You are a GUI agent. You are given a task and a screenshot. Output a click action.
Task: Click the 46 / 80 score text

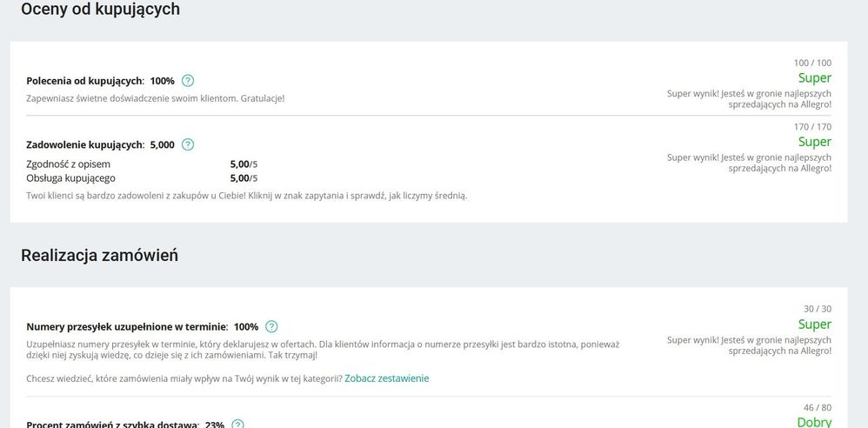click(x=818, y=407)
